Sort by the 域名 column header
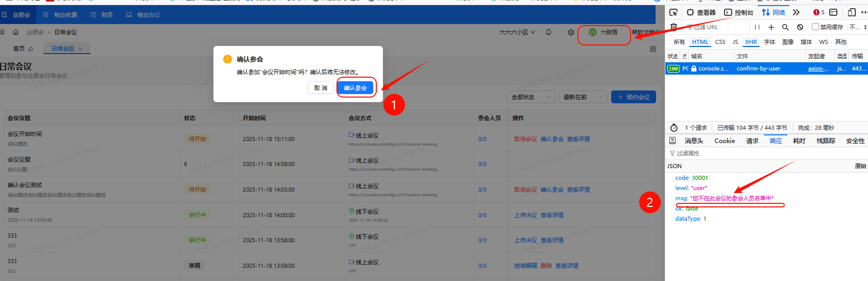Viewport: 868px width, 281px height. pos(711,56)
